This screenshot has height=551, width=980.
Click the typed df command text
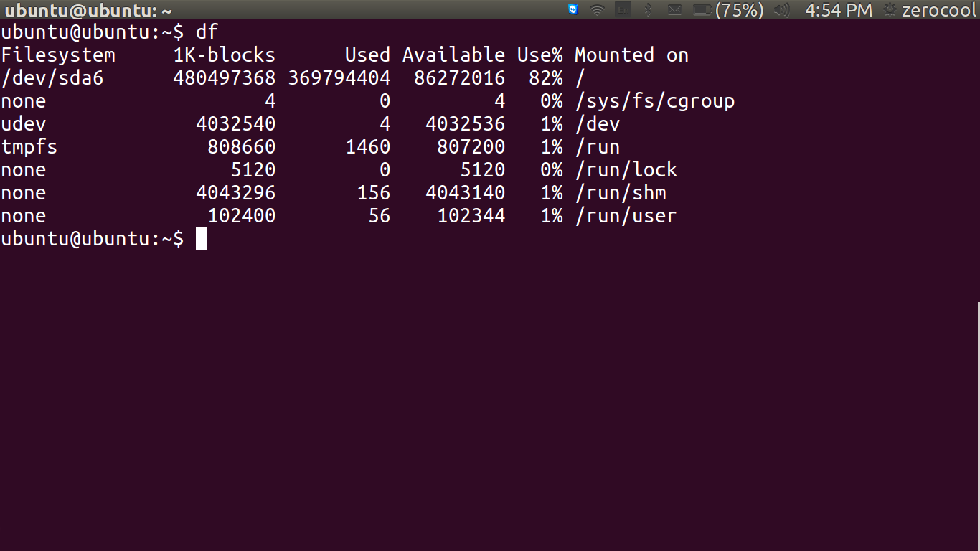pyautogui.click(x=207, y=32)
